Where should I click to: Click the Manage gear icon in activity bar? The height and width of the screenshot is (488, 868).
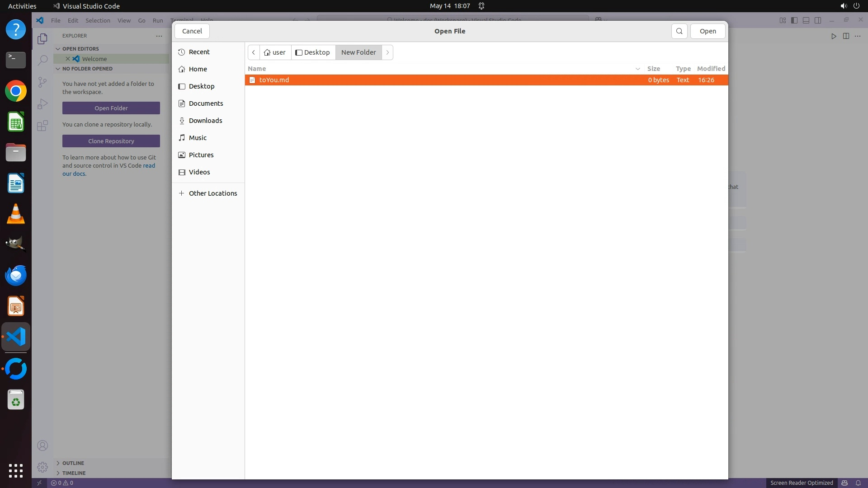tap(42, 467)
